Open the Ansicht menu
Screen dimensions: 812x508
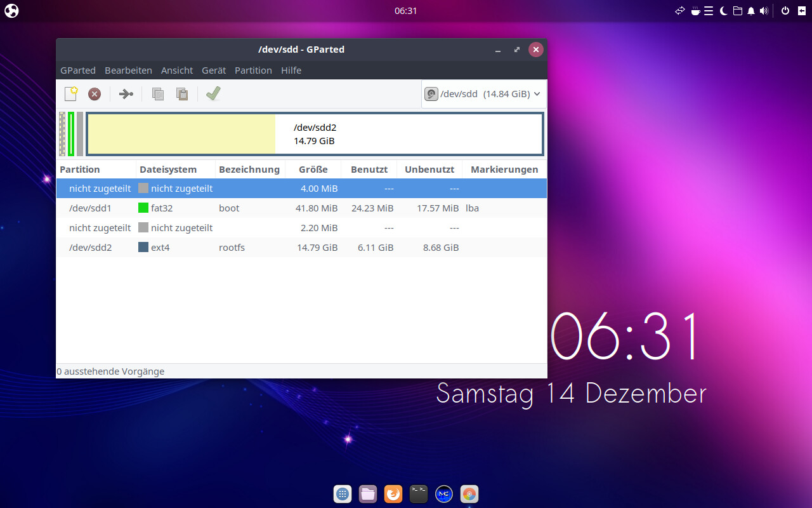(x=177, y=70)
